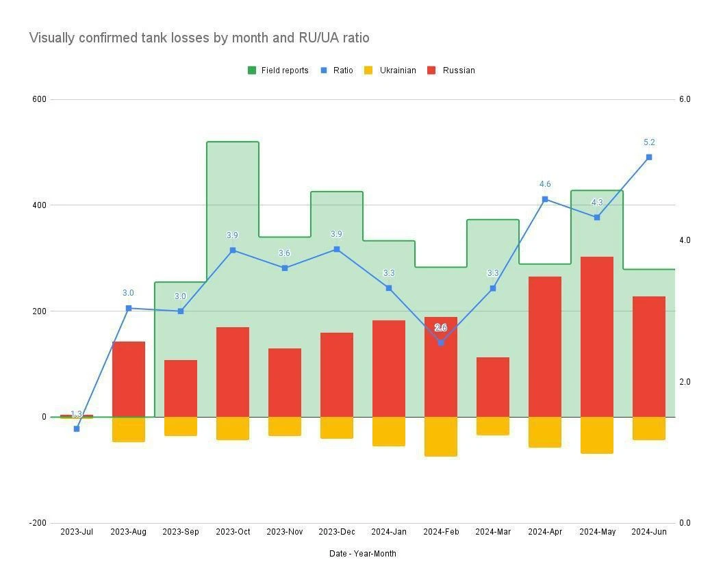Select the Ukrainian bar for 2024-Jan
This screenshot has height=588, width=723.
click(389, 431)
